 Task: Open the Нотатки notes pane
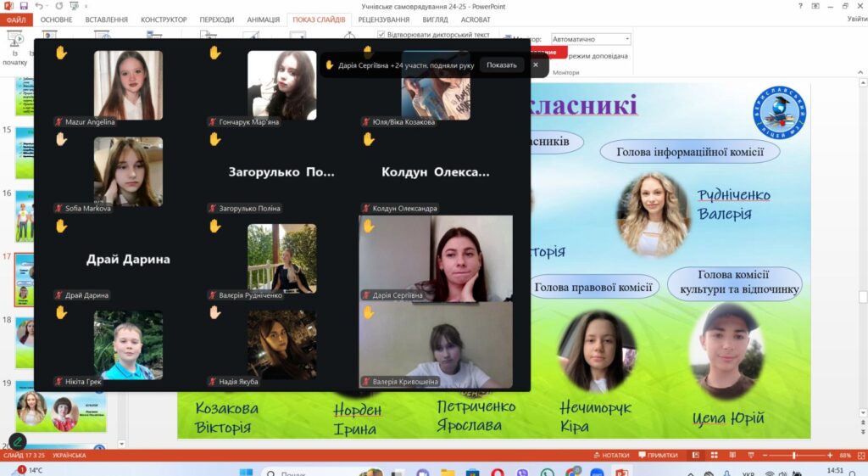coord(617,456)
